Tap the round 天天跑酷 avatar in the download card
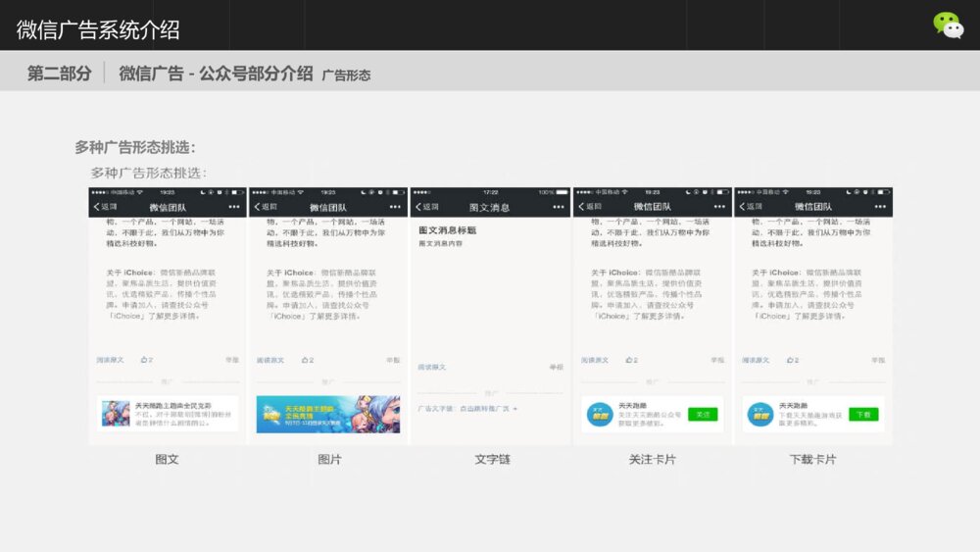This screenshot has width=980, height=552. click(760, 415)
